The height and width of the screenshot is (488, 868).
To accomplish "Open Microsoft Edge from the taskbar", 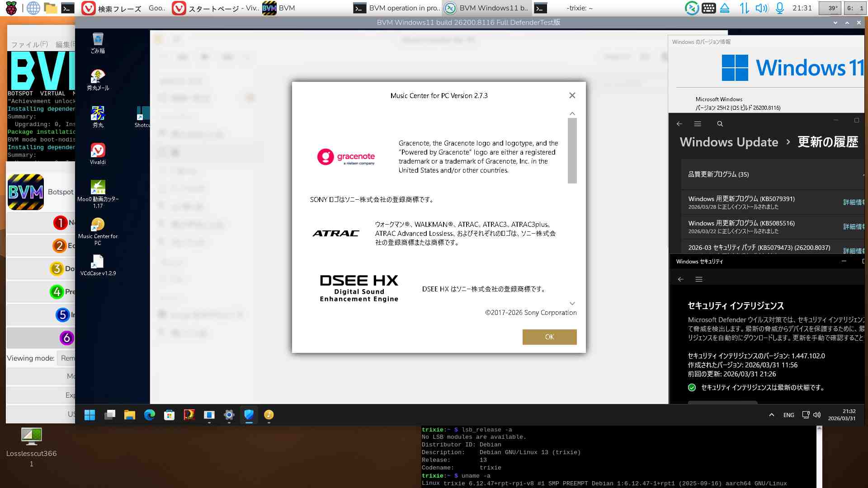I will tap(150, 415).
